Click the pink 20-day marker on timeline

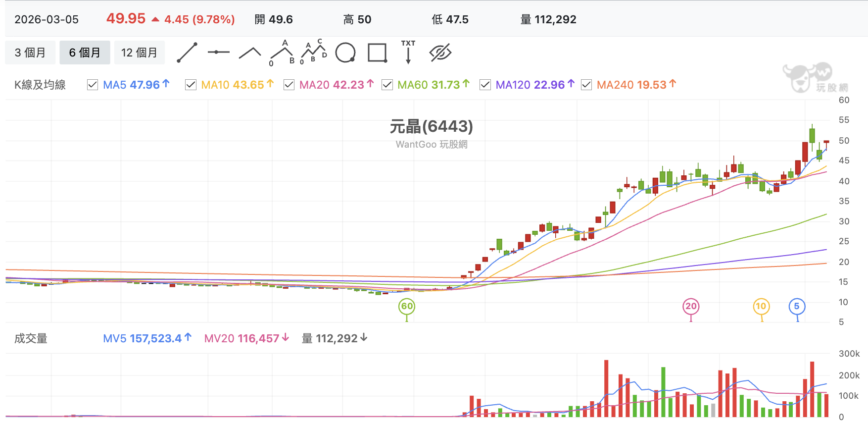point(691,306)
